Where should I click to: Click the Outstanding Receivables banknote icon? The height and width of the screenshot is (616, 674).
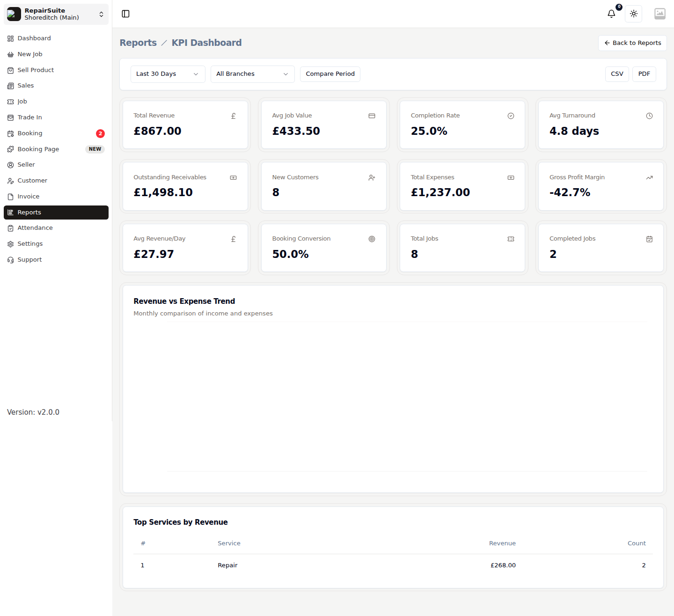[233, 178]
